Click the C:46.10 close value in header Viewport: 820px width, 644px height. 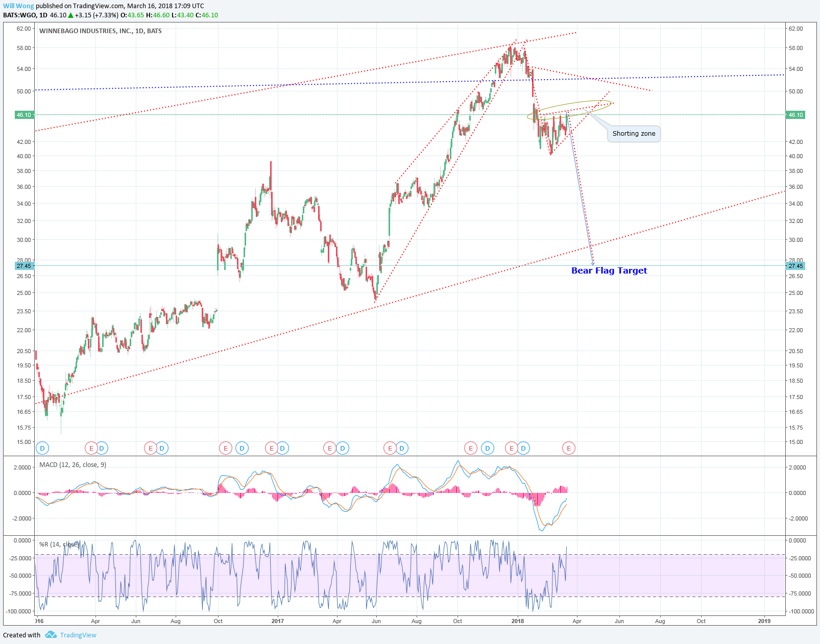pyautogui.click(x=207, y=15)
